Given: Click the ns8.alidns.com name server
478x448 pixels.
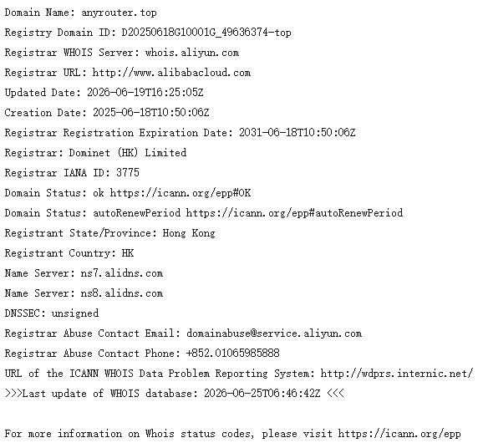Looking at the screenshot, I should 122,293.
